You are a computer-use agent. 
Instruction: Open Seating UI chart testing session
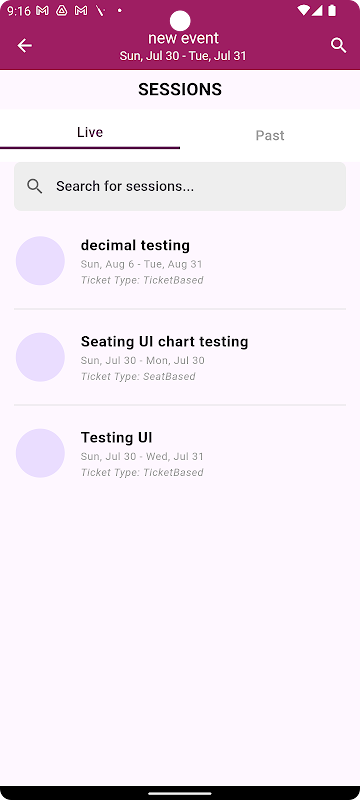pos(180,357)
